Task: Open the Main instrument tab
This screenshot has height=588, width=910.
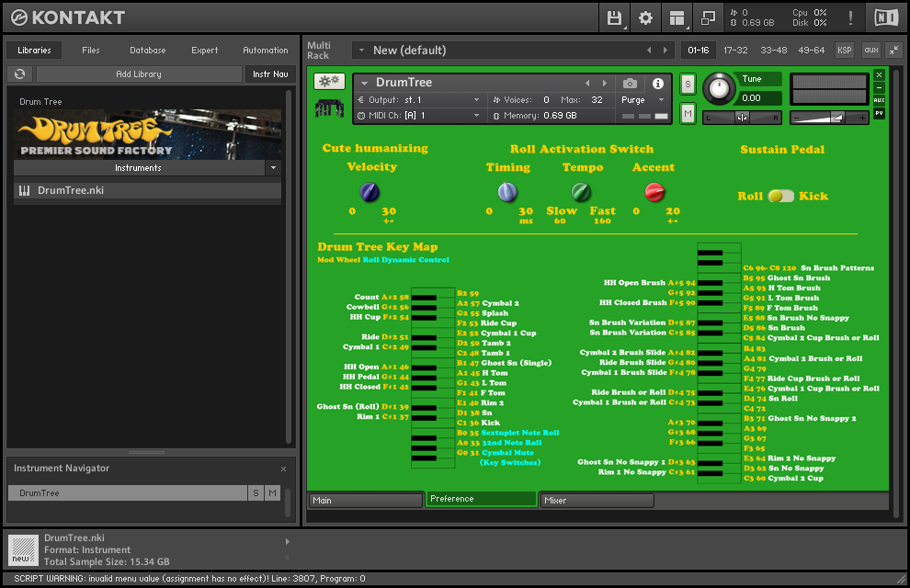Action: pos(365,501)
